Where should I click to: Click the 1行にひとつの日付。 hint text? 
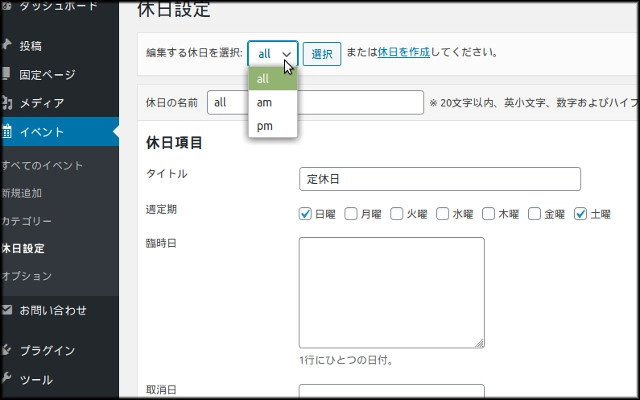(346, 360)
